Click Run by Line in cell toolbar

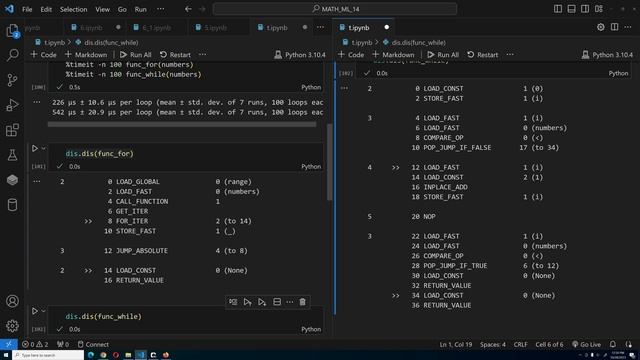[233, 302]
